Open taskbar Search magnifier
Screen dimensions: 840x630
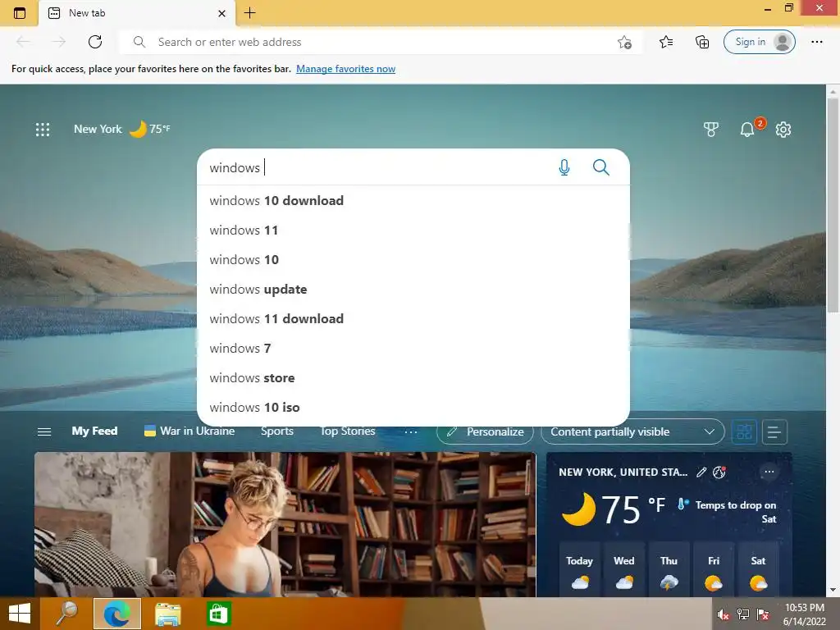[x=67, y=614]
